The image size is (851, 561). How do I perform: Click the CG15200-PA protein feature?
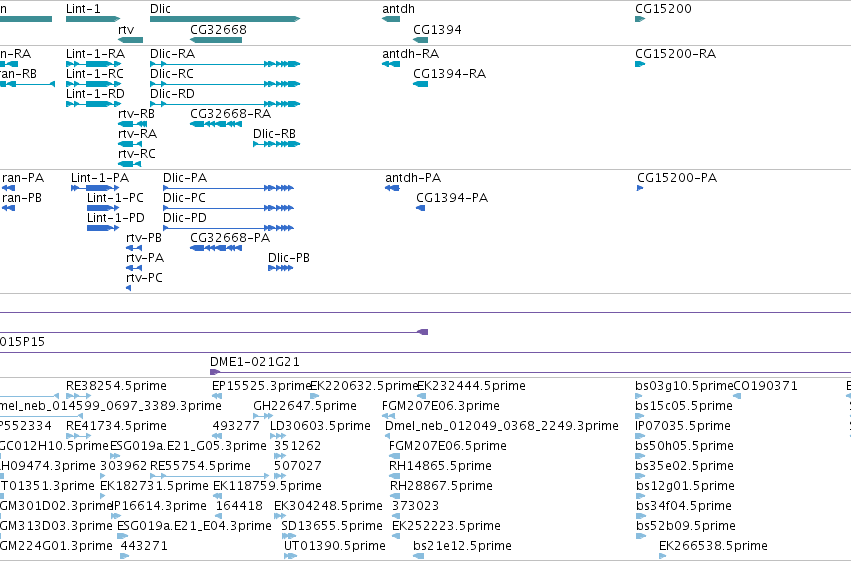click(x=640, y=188)
